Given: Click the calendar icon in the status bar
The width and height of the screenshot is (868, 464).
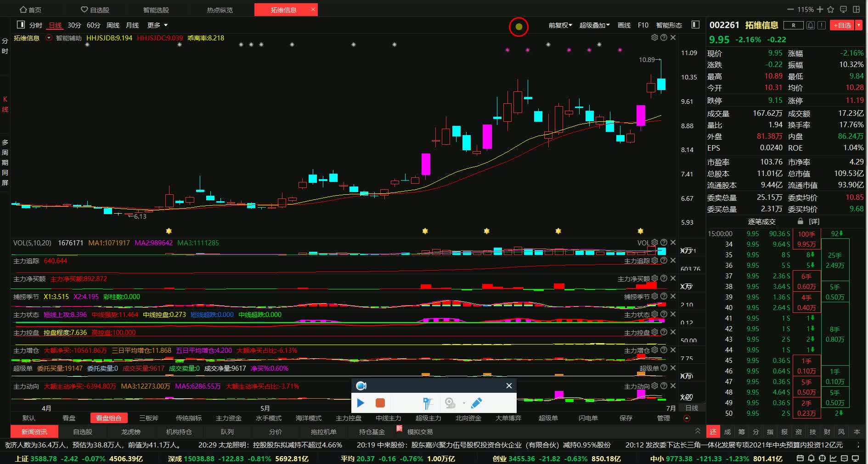Looking at the screenshot, I should [800, 458].
